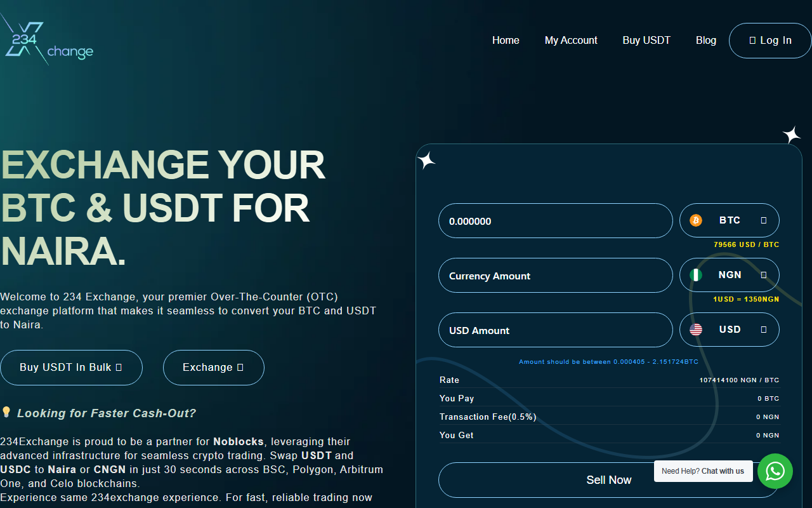Click the Nigerian flag icon

click(x=696, y=275)
